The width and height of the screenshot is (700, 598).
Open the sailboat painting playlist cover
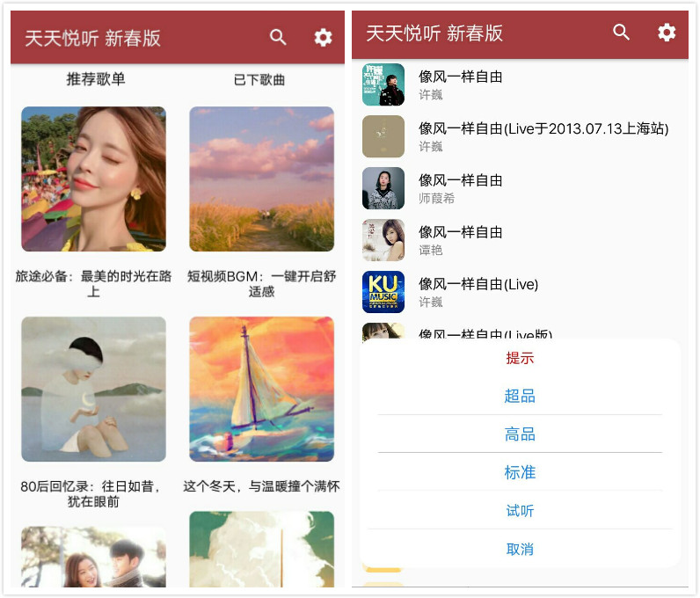(261, 389)
